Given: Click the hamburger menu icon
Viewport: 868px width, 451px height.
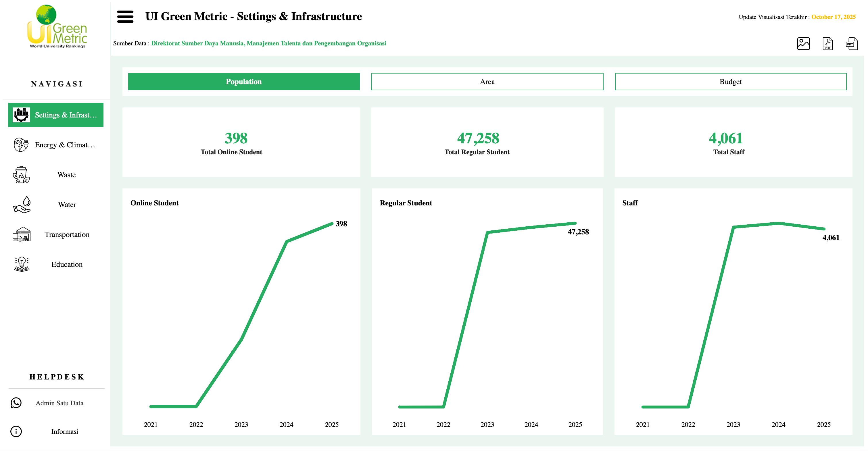Looking at the screenshot, I should 125,16.
